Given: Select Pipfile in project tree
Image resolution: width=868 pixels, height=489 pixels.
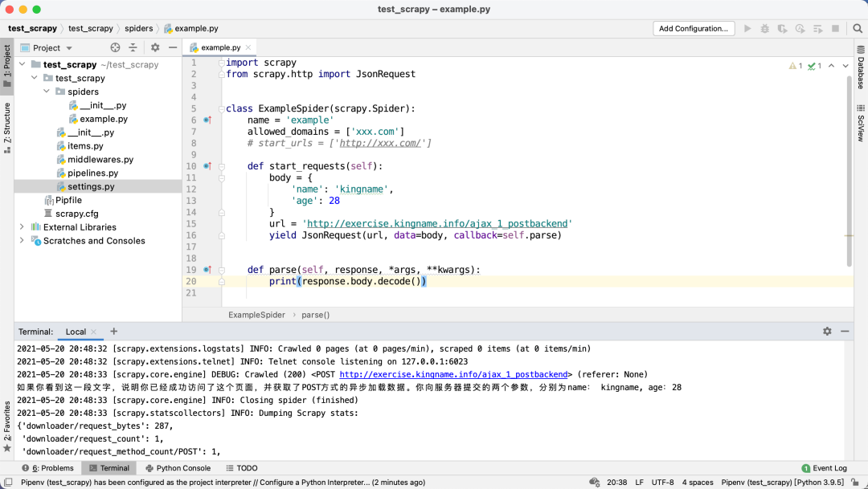Looking at the screenshot, I should click(x=68, y=200).
